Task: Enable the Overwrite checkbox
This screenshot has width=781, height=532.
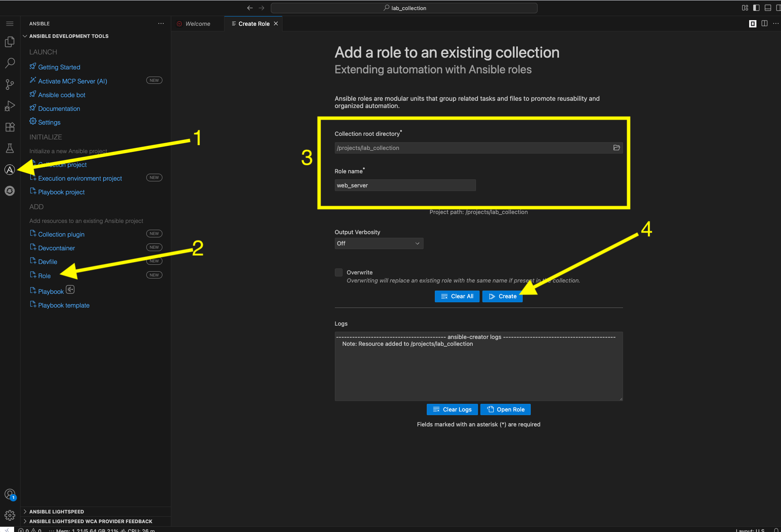Action: (339, 272)
